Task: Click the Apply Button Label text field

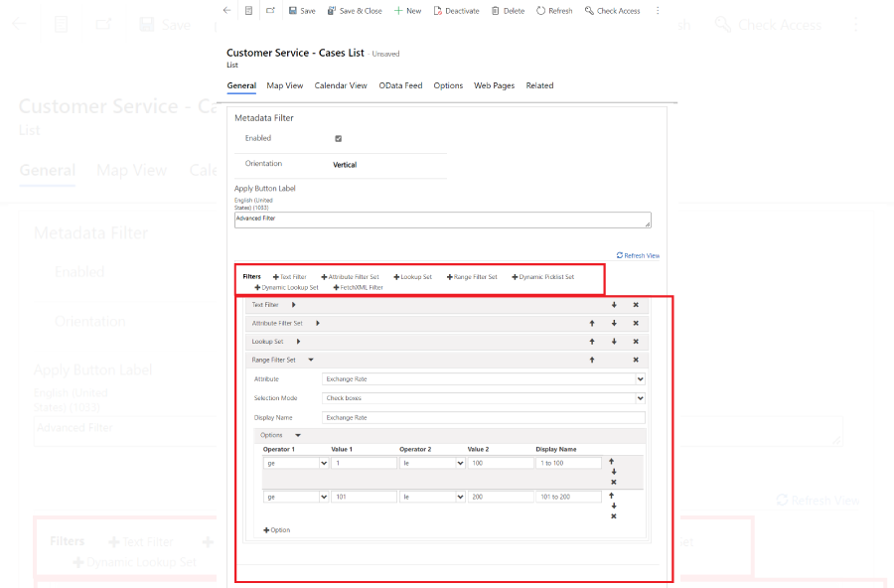Action: (x=442, y=220)
